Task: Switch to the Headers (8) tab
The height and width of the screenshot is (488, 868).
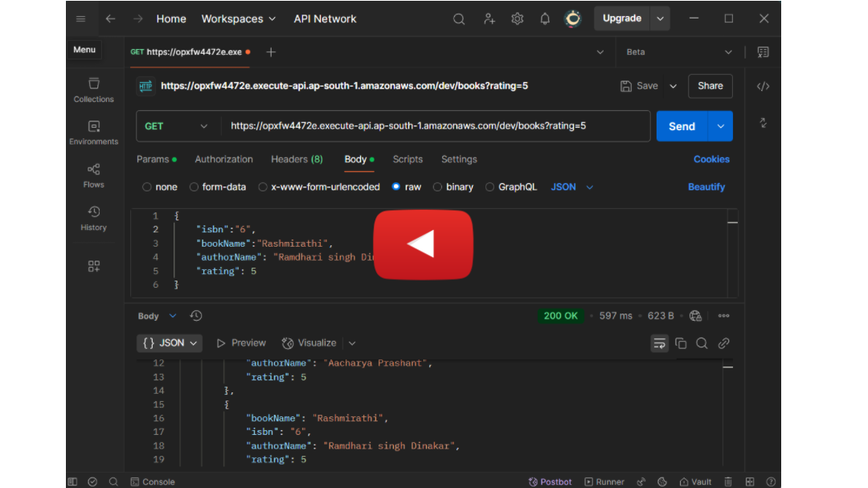Action: [x=297, y=159]
